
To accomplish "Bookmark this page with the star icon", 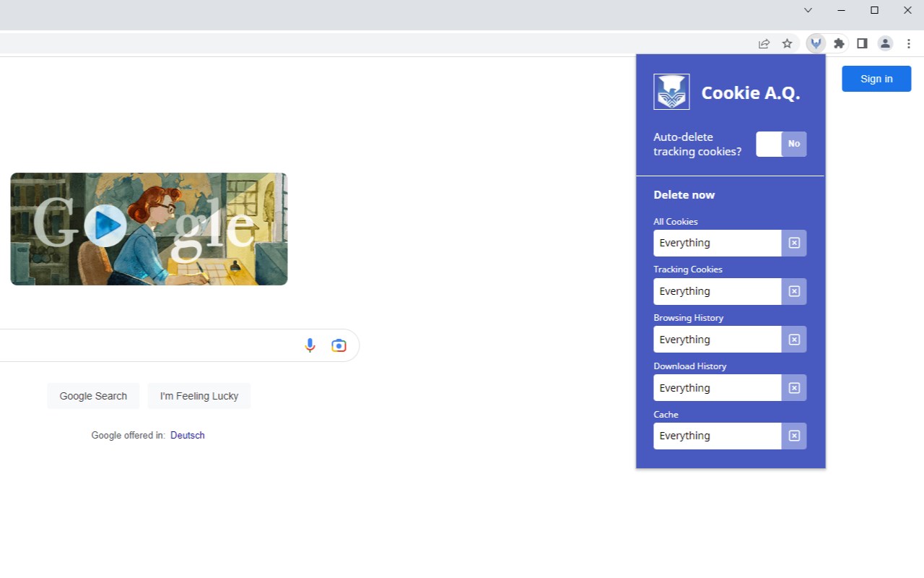I will point(787,43).
